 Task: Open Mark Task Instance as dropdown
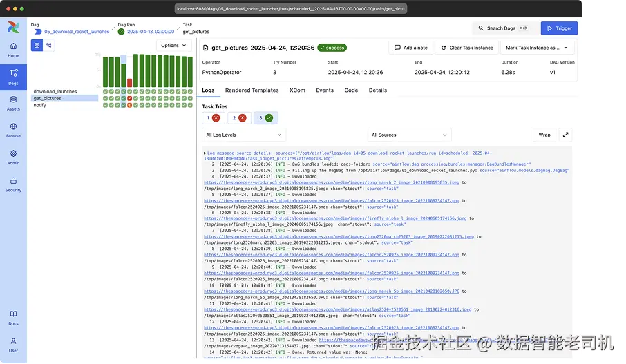[x=537, y=48]
